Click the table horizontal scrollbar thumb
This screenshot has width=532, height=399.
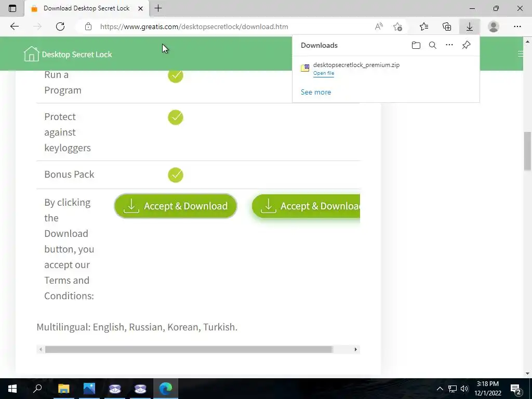tap(189, 350)
